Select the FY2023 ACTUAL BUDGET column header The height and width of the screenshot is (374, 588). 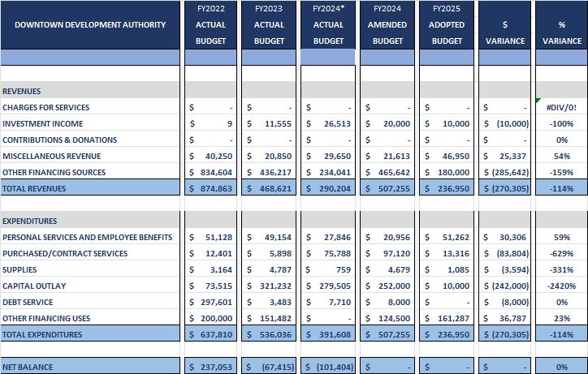269,24
